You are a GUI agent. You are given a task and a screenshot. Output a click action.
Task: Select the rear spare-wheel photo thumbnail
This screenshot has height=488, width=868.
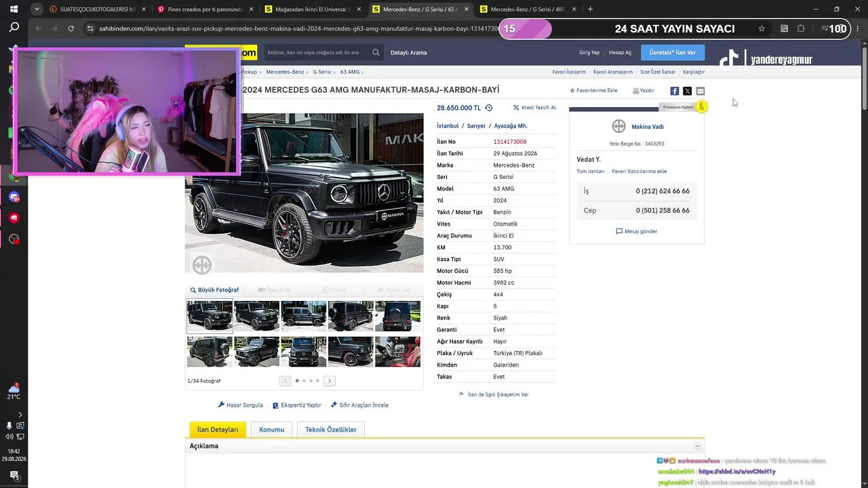click(x=398, y=316)
